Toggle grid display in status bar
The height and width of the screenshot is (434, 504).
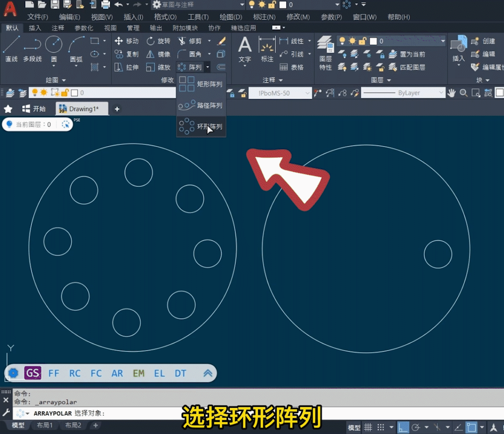[368, 427]
